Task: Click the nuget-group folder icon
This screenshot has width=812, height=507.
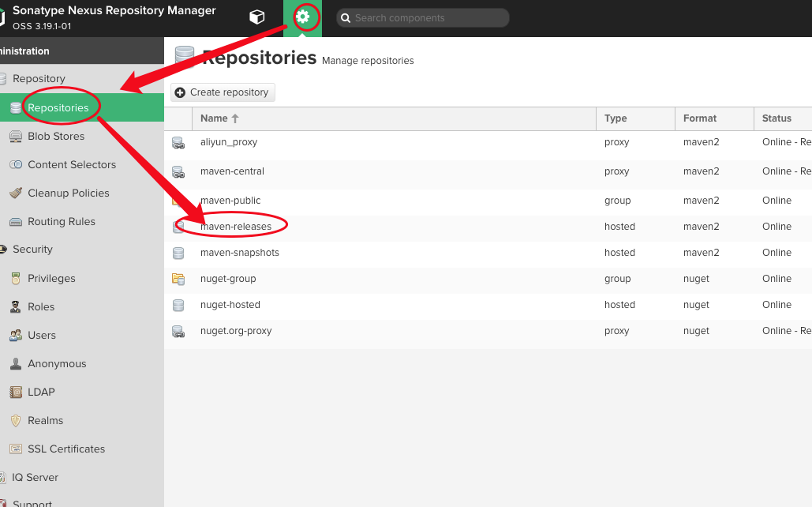Action: (178, 279)
